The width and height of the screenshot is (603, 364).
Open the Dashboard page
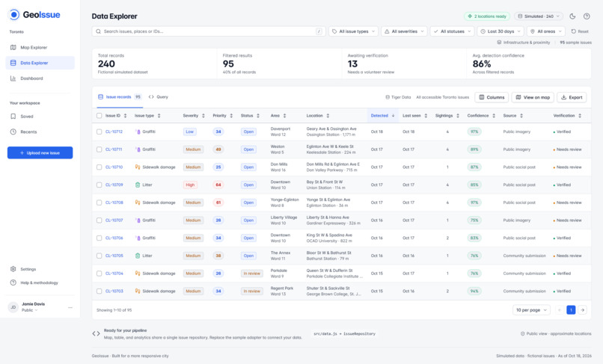pos(40,78)
